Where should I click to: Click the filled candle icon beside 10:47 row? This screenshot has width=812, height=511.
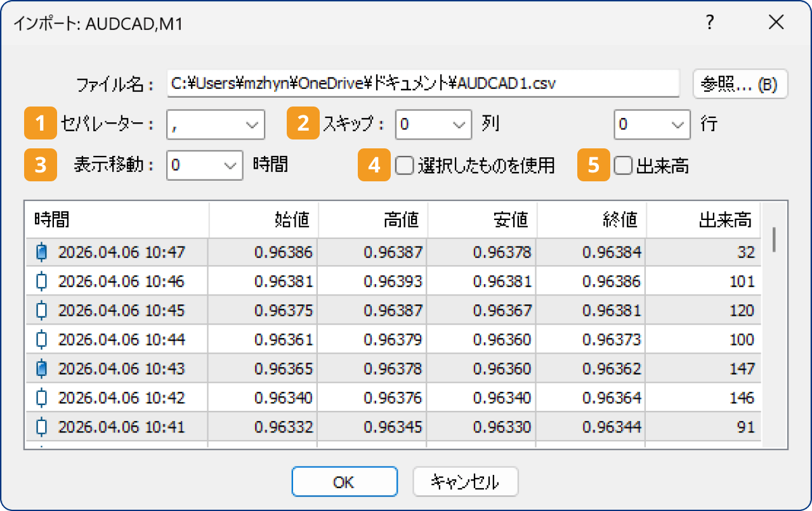[x=41, y=252]
